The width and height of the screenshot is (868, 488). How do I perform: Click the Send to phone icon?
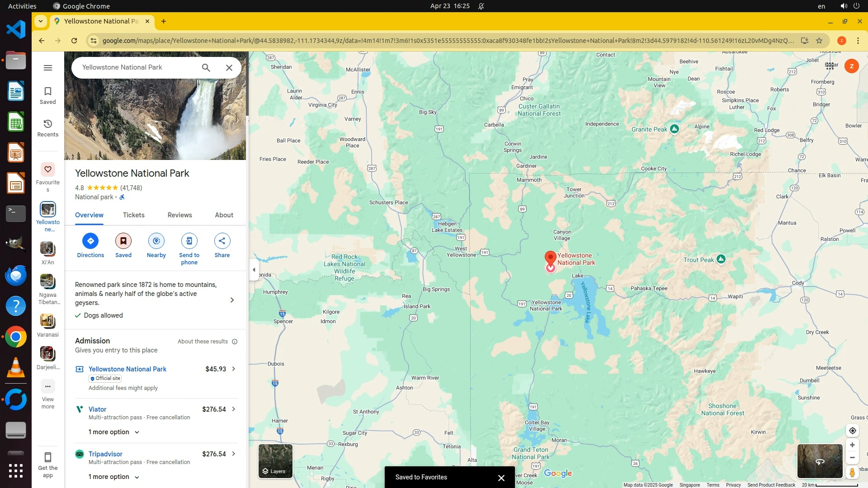[x=189, y=241]
